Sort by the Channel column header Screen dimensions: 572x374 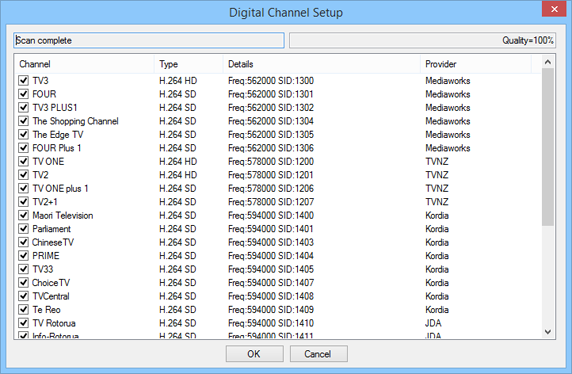84,64
